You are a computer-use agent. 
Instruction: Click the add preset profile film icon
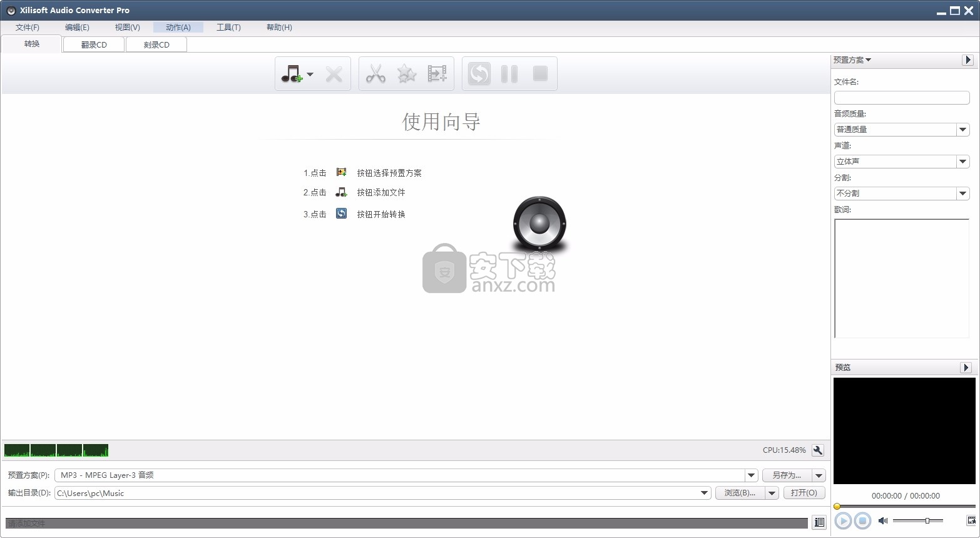click(x=437, y=74)
